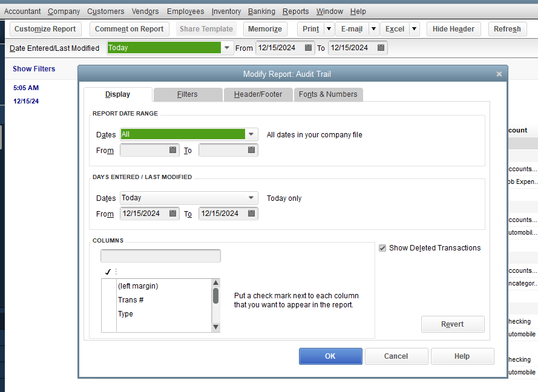Open the Inventory menu
The height and width of the screenshot is (392, 538).
226,11
